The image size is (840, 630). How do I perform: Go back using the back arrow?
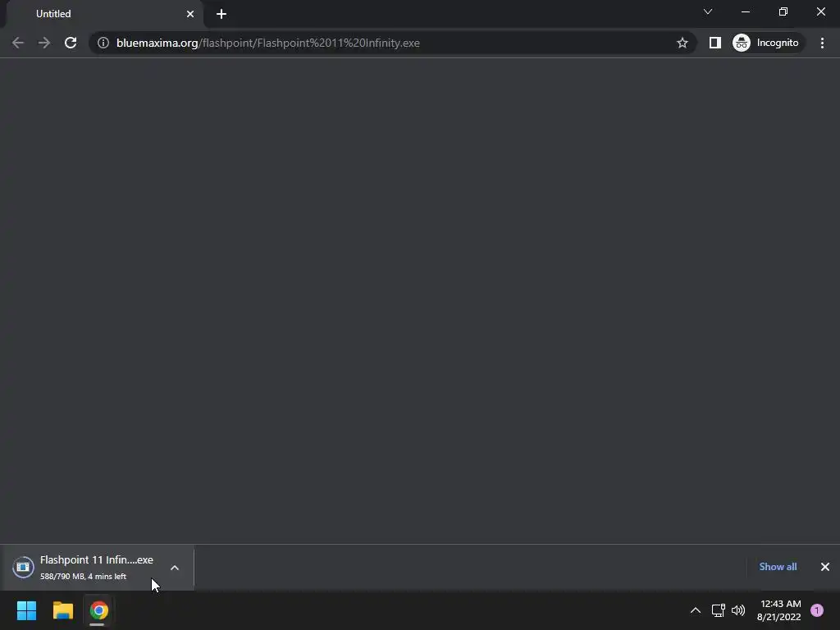pos(18,43)
